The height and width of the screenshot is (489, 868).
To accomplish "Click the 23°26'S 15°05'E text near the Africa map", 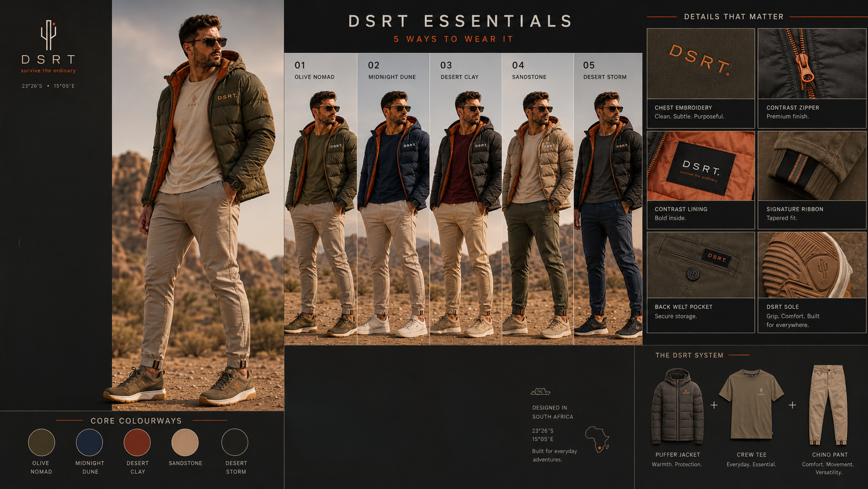I will [x=542, y=435].
